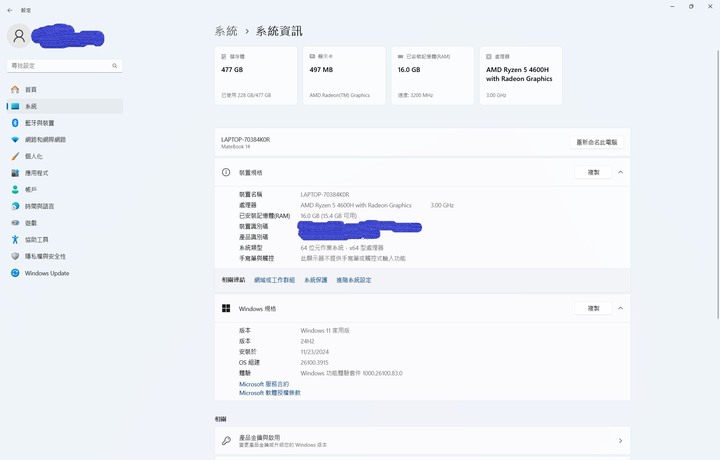
Task: Select 應用程式 in the sidebar
Action: (65, 173)
